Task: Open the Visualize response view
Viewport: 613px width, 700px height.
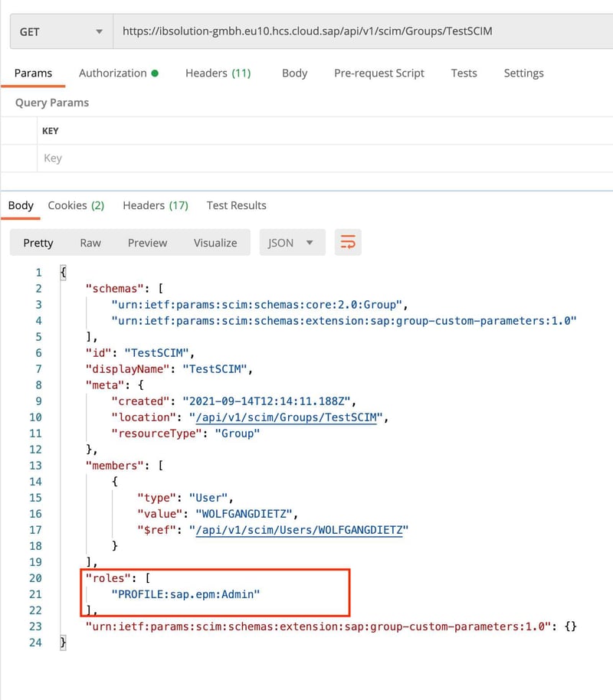Action: pos(215,243)
